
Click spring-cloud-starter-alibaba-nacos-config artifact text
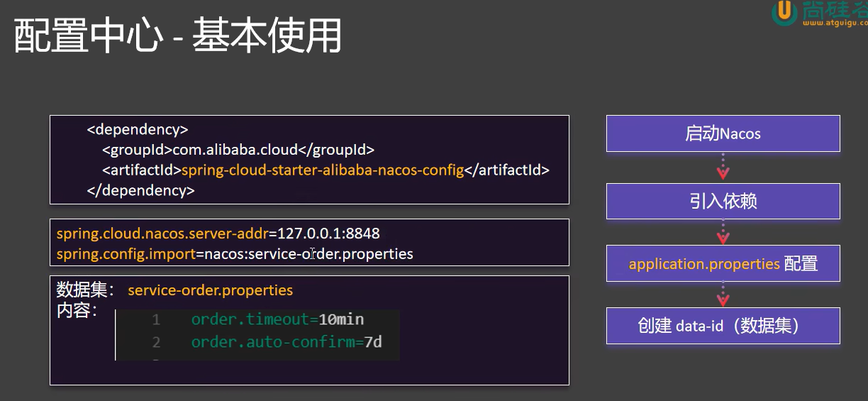pyautogui.click(x=323, y=170)
